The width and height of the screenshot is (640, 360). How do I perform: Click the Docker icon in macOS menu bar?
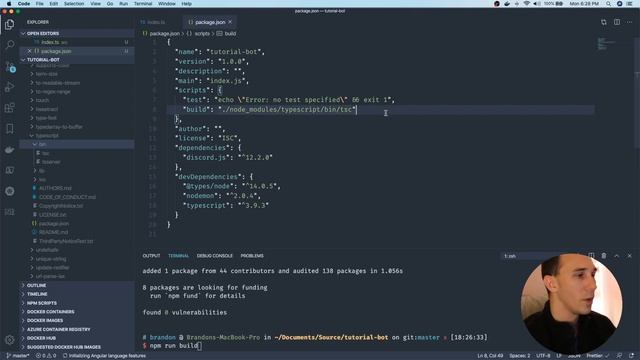coord(507,4)
